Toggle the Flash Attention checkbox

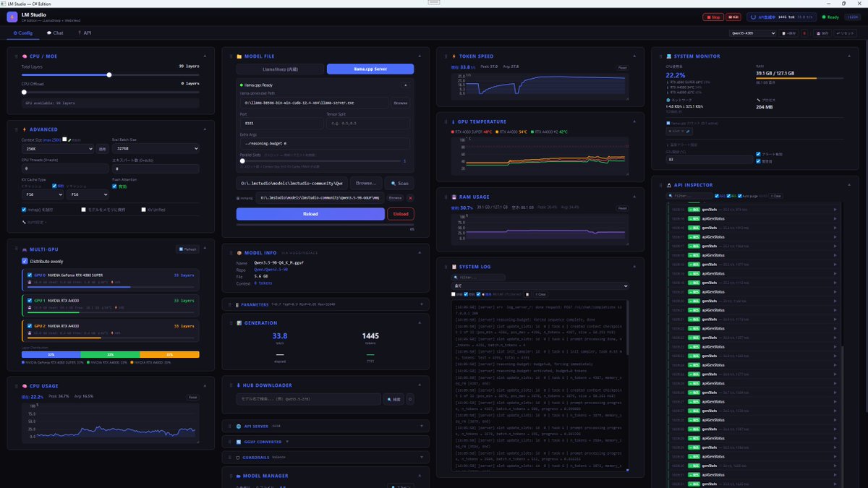coord(114,187)
